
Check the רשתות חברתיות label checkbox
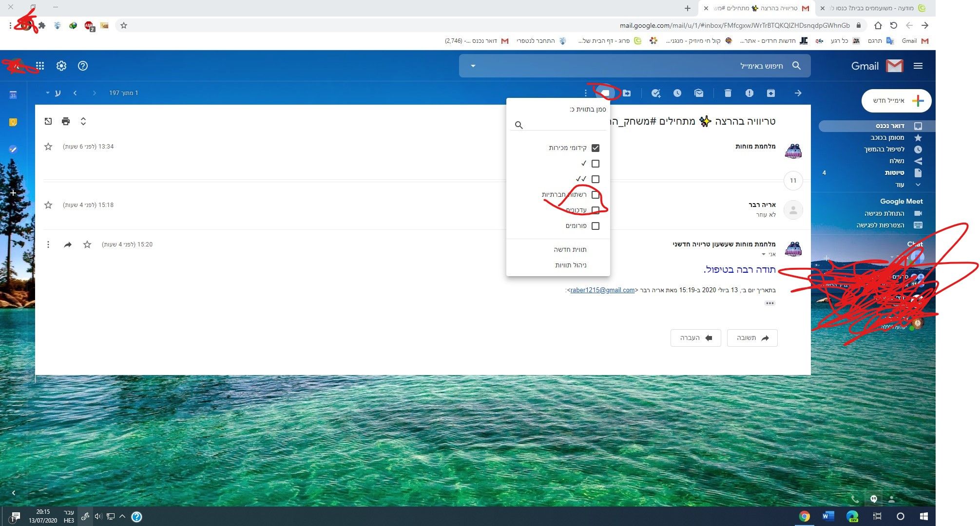pos(595,195)
